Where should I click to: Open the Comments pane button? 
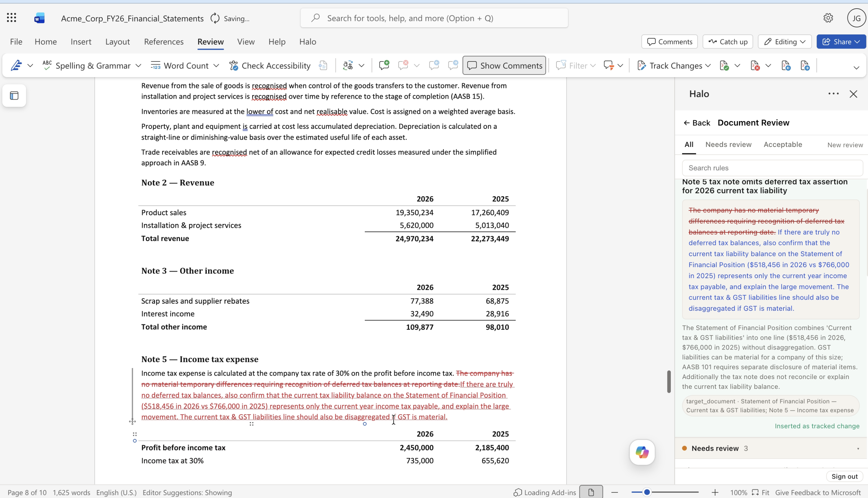(669, 41)
